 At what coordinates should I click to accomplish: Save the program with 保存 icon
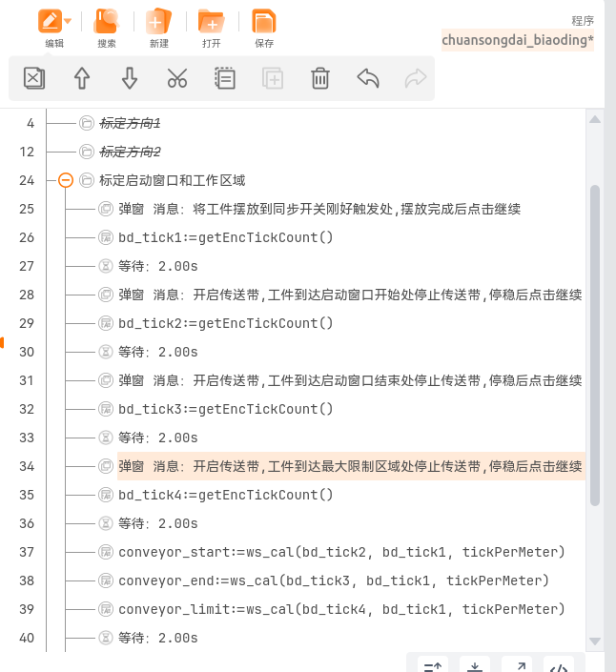coord(263,27)
